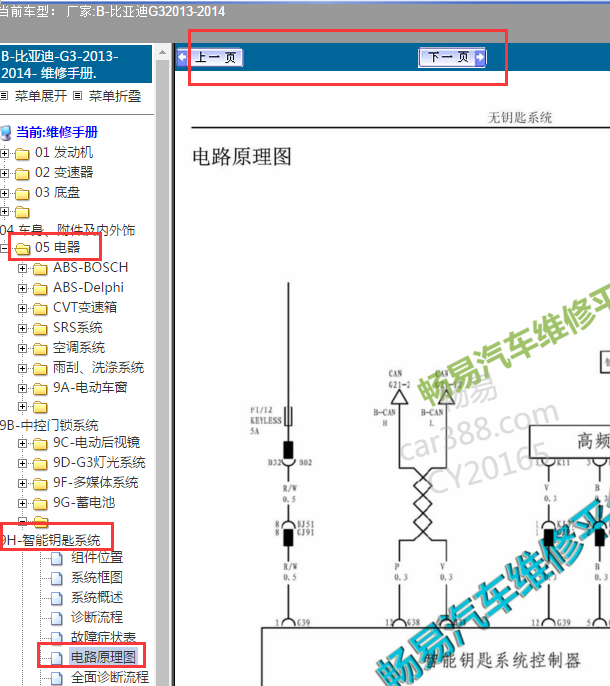The width and height of the screenshot is (610, 686).
Task: Expand the SRS系统 folder node
Action: [x=22, y=328]
